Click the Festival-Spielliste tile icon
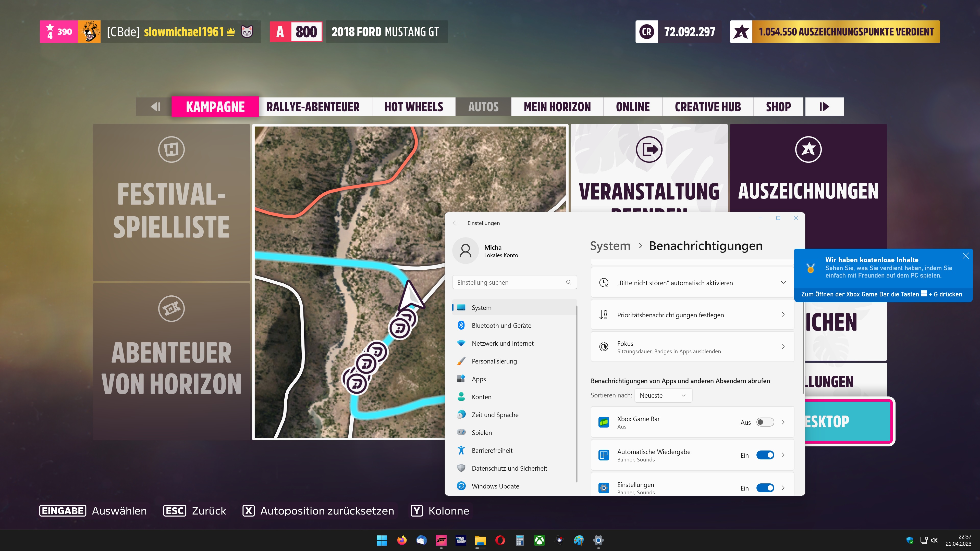Screen dimensions: 980x551 [171, 149]
